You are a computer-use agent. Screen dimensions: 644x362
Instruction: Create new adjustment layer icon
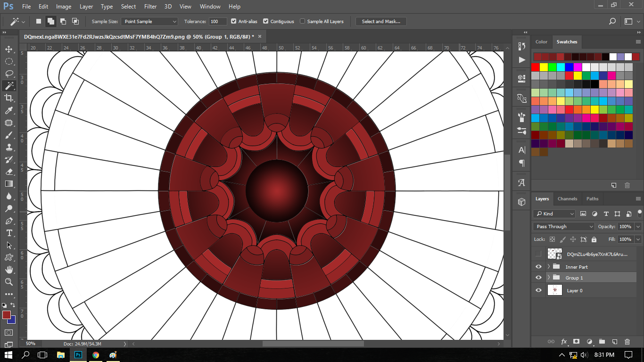(x=589, y=342)
